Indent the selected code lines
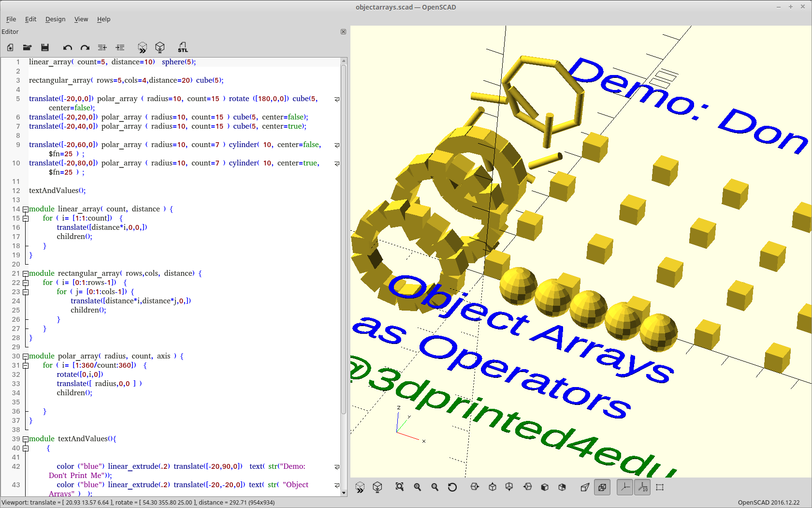Image resolution: width=812 pixels, height=508 pixels. (120, 47)
